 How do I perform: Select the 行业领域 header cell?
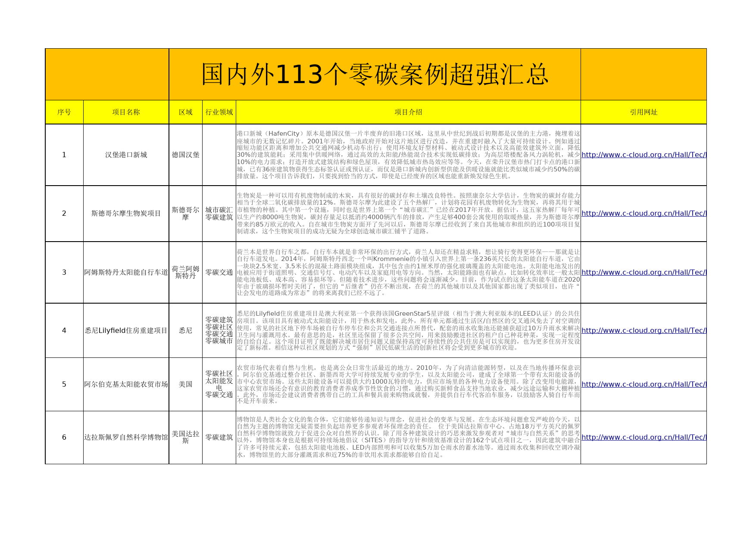[219, 112]
